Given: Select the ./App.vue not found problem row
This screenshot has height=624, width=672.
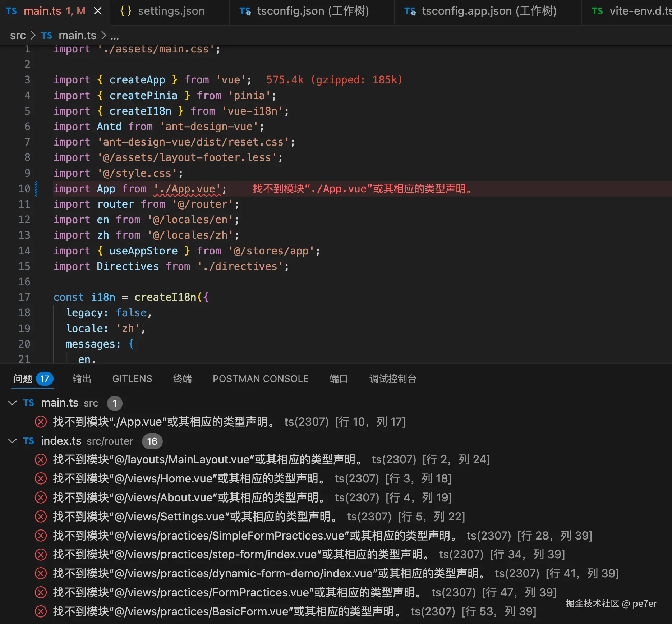Looking at the screenshot, I should (x=336, y=422).
